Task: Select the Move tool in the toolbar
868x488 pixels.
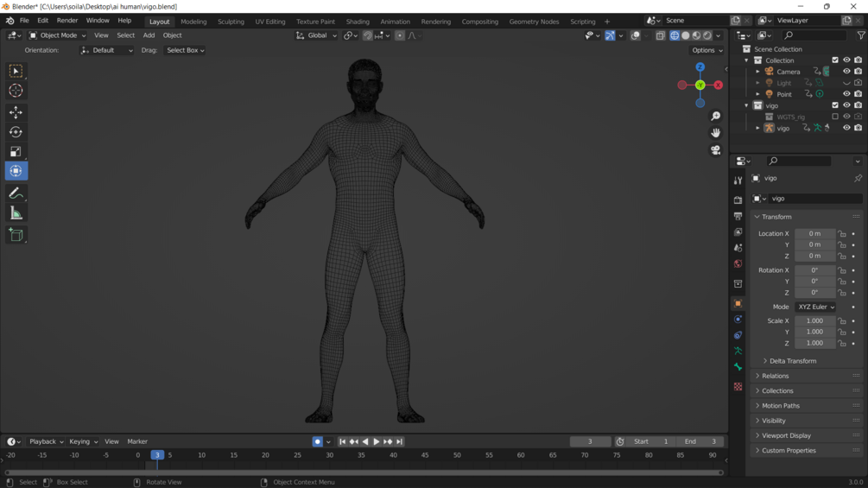Action: coord(16,112)
